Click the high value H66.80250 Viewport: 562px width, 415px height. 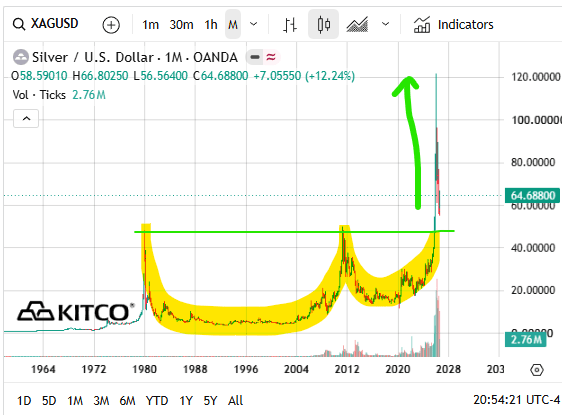[x=100, y=76]
